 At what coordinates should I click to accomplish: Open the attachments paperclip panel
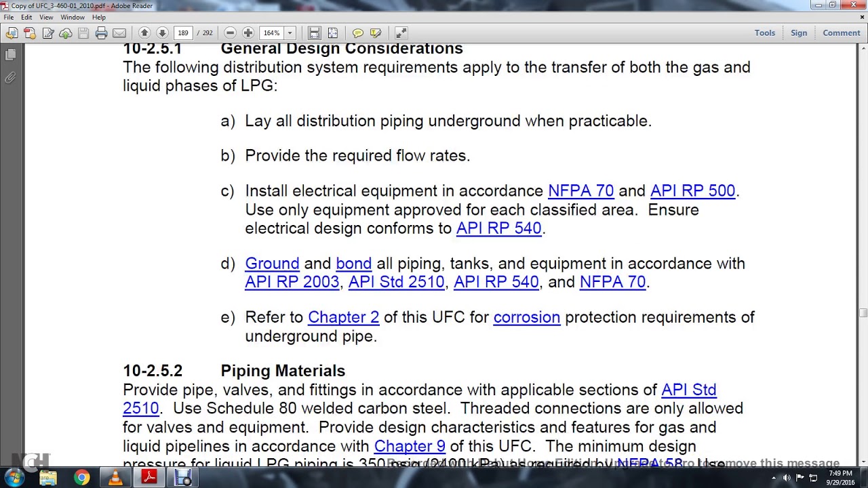point(11,78)
